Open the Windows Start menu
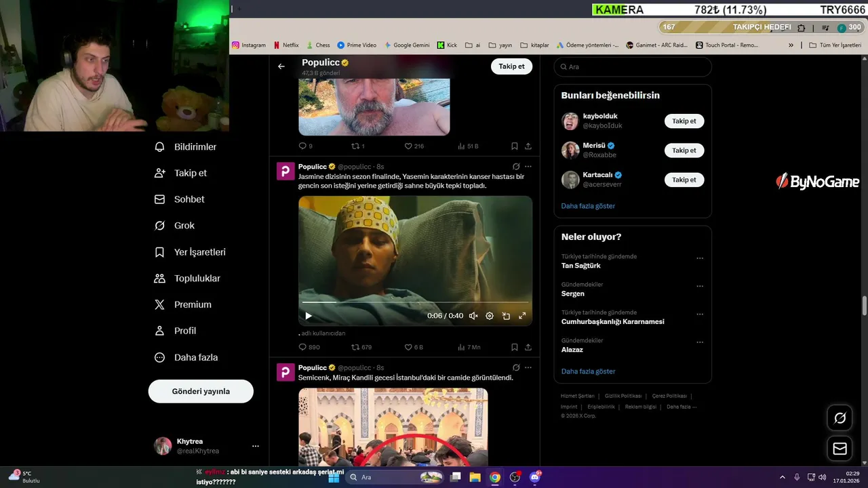Screen dimensions: 868x488 click(334, 477)
